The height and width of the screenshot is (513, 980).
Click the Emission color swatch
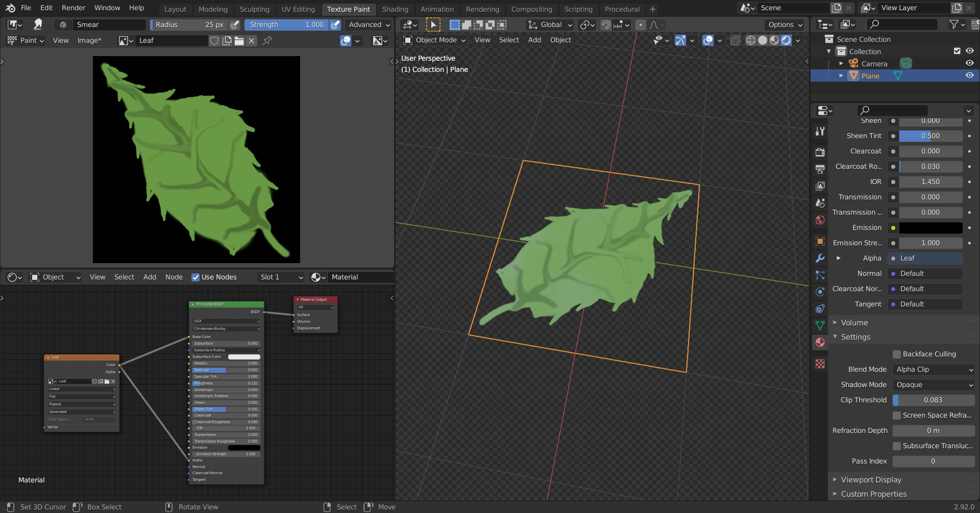click(x=930, y=227)
